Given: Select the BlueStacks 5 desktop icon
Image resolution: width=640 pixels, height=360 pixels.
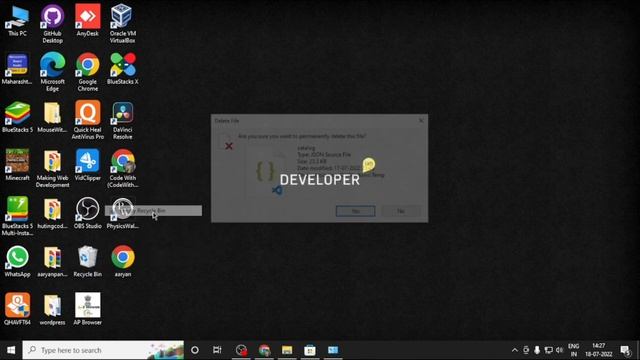Looking at the screenshot, I should [17, 117].
